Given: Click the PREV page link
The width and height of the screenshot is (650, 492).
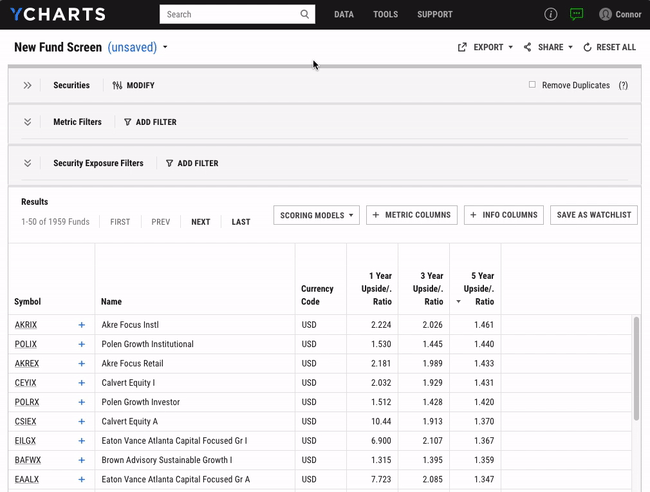Looking at the screenshot, I should (161, 222).
